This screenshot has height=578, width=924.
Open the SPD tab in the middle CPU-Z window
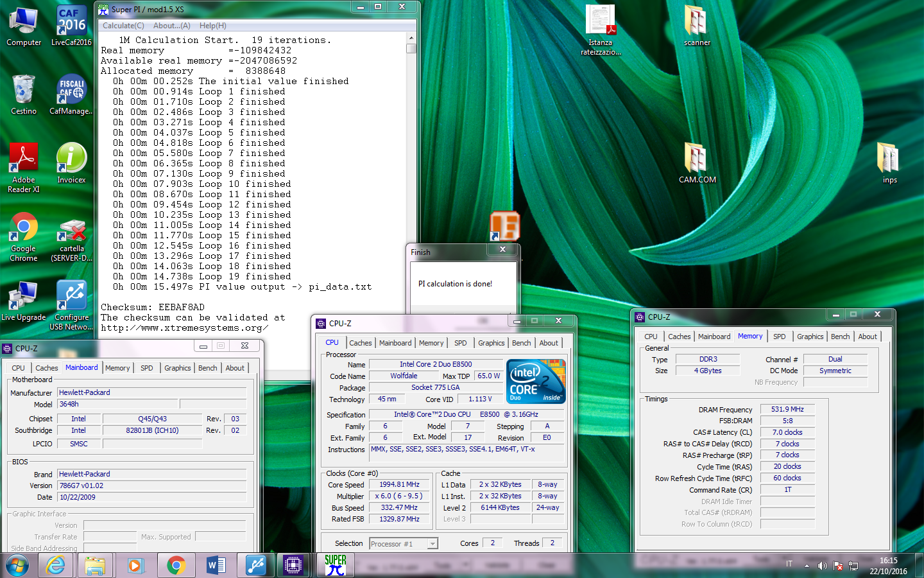click(460, 343)
